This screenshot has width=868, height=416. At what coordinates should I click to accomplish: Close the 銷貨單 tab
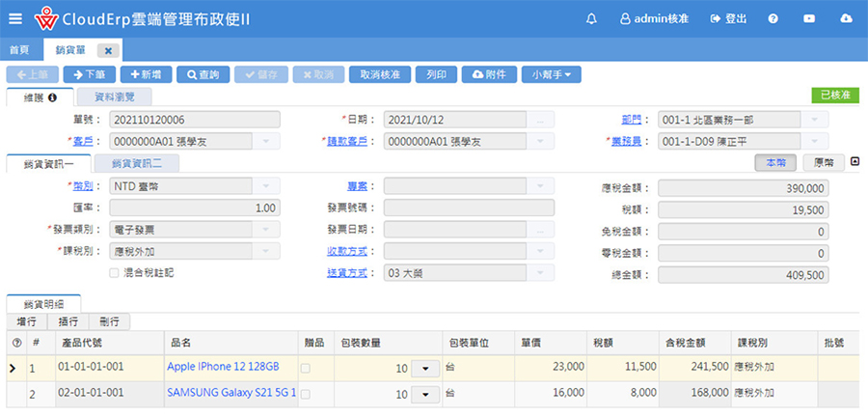tap(108, 50)
